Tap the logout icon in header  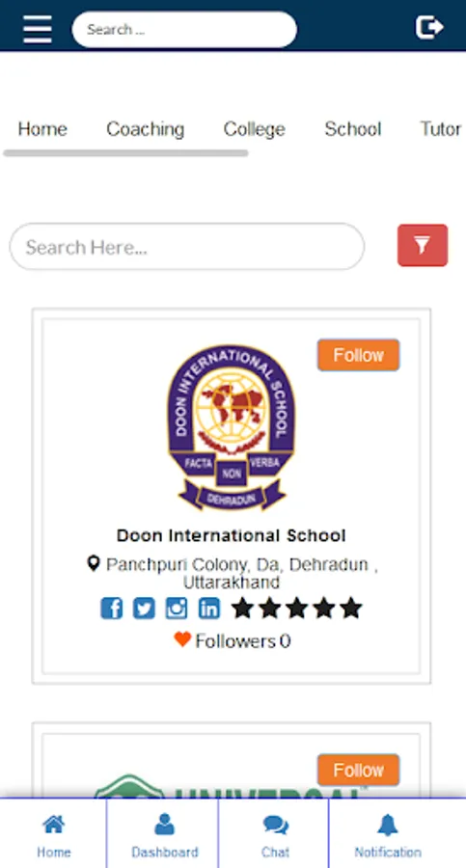click(429, 27)
